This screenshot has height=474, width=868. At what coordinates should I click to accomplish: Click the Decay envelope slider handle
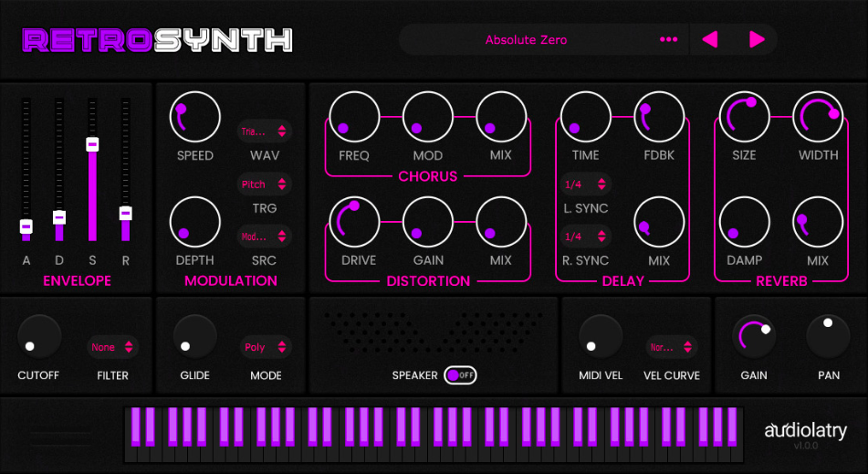pos(59,217)
